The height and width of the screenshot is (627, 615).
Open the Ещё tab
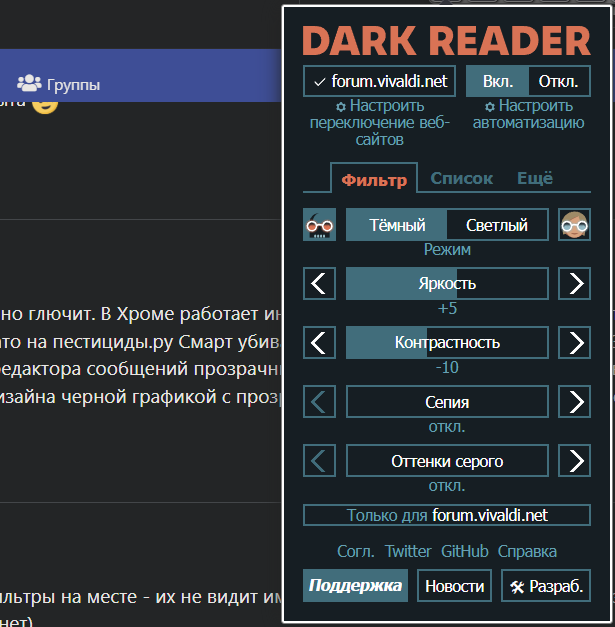click(x=535, y=178)
